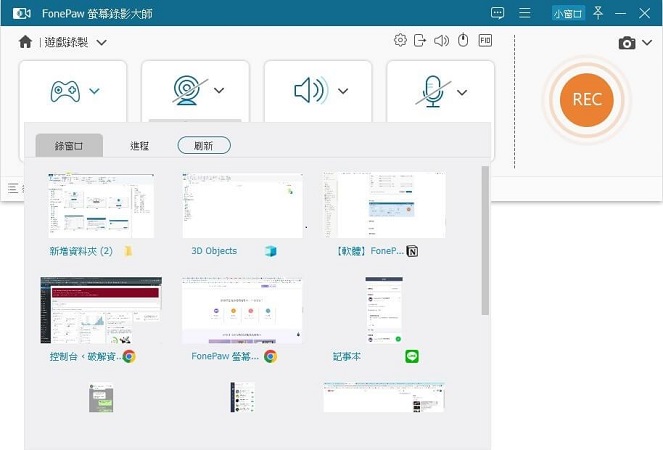Click the camera screenshot icon
Viewport: 663px width, 450px height.
(627, 43)
